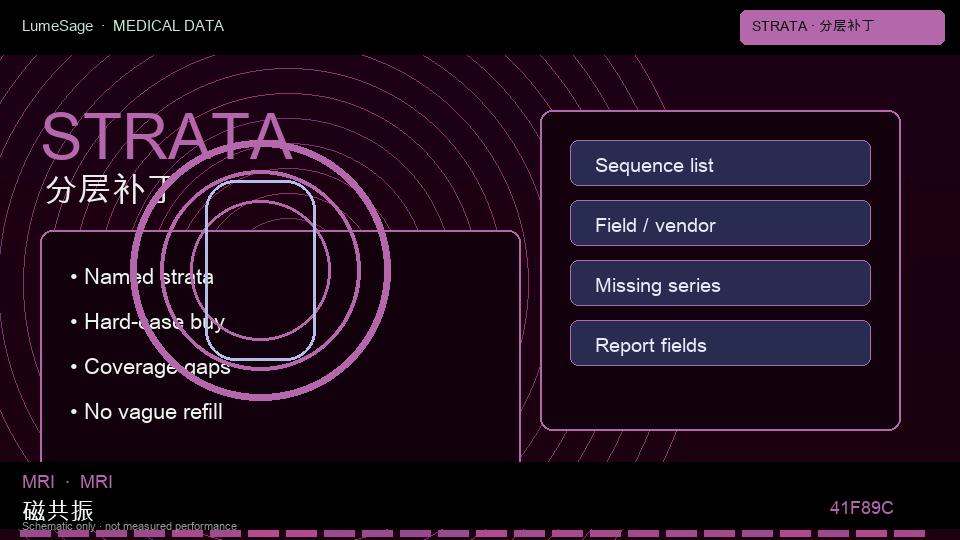This screenshot has height=540, width=960.
Task: Click the 分层补丁 subtitle
Action: [109, 189]
